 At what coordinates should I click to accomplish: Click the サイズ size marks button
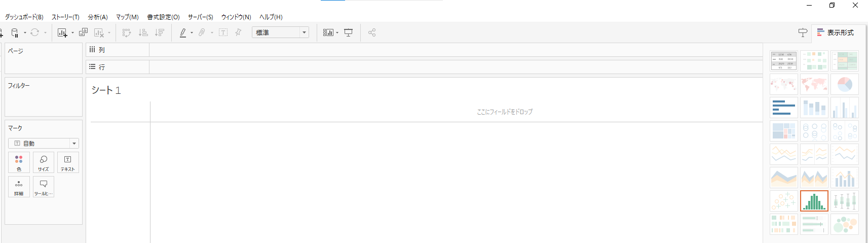click(x=44, y=162)
